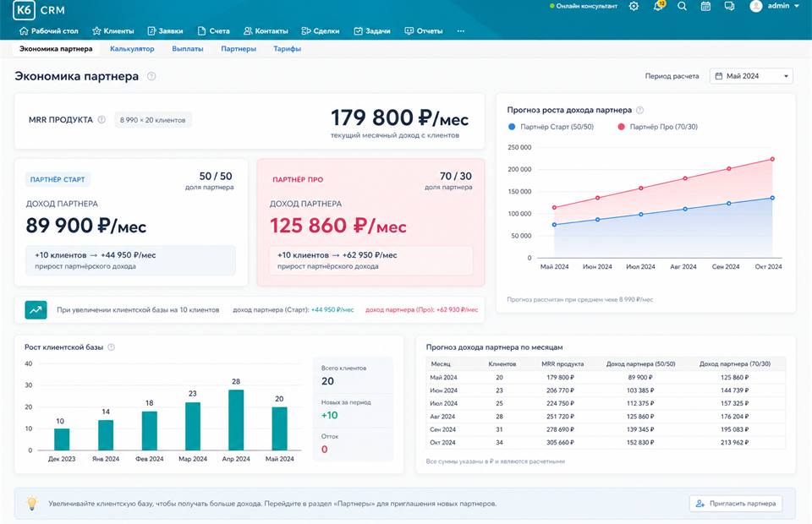Open the calendar icon in top bar
This screenshot has height=524, width=812.
click(705, 6)
